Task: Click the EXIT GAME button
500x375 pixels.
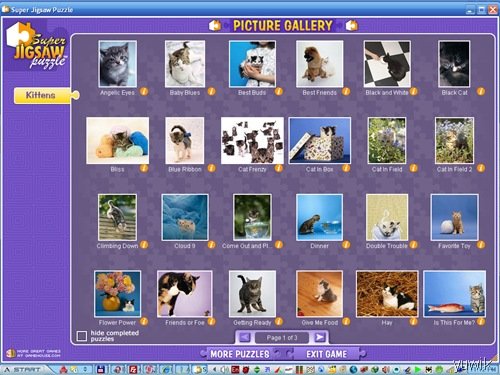Action: tap(327, 354)
